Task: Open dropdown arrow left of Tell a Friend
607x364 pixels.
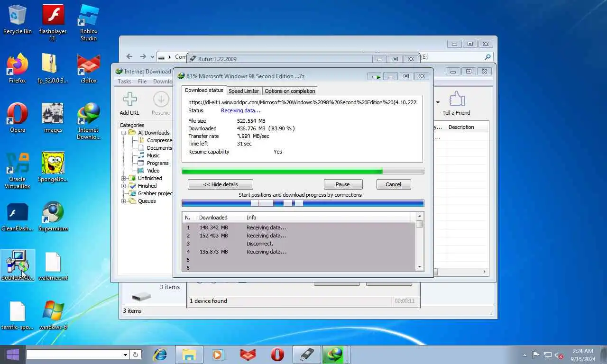Action: [438, 102]
